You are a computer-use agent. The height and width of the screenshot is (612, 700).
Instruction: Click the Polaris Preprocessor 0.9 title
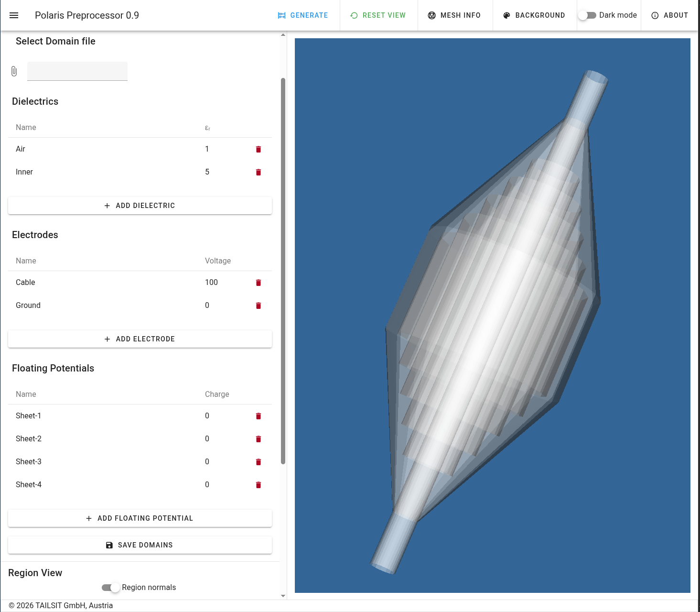pos(87,15)
